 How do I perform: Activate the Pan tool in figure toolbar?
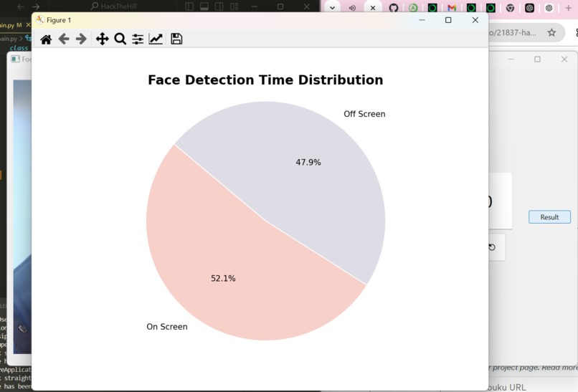tap(102, 39)
